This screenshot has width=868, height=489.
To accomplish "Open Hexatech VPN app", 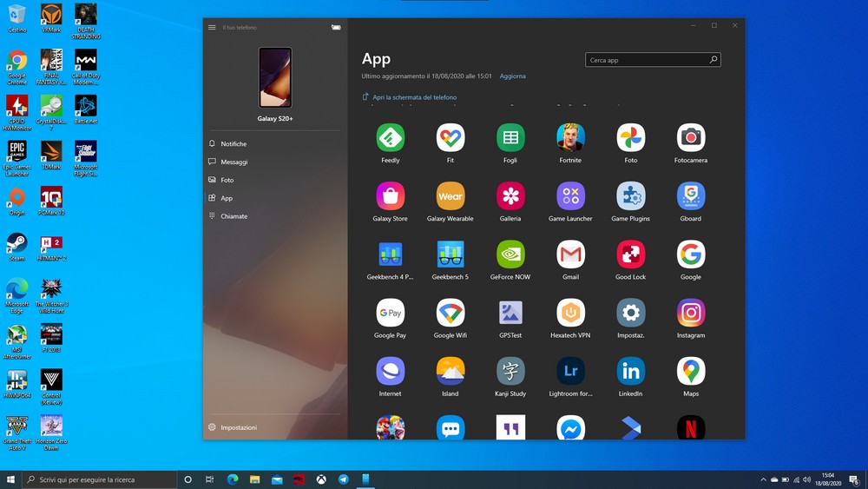I will (571, 313).
